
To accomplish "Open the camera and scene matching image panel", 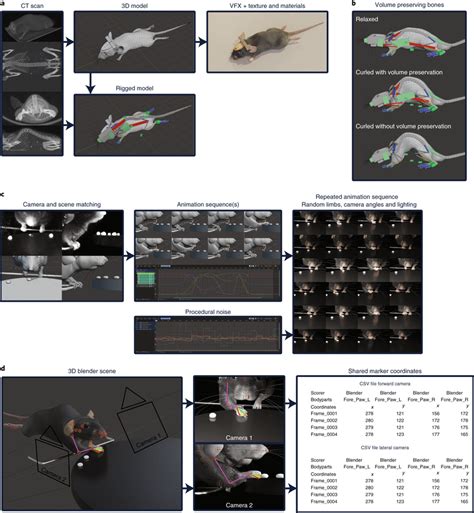I will [62, 256].
